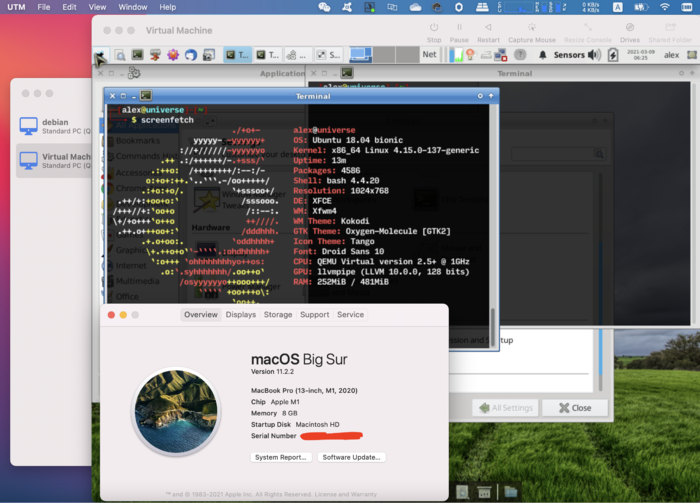The height and width of the screenshot is (503, 700).
Task: Select the S... settings taskbar button
Action: [x=329, y=55]
